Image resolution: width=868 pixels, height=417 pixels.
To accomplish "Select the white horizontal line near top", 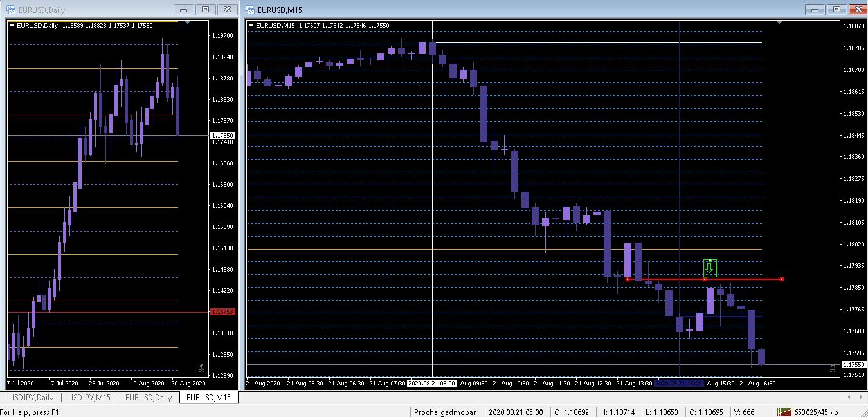I will (x=597, y=43).
